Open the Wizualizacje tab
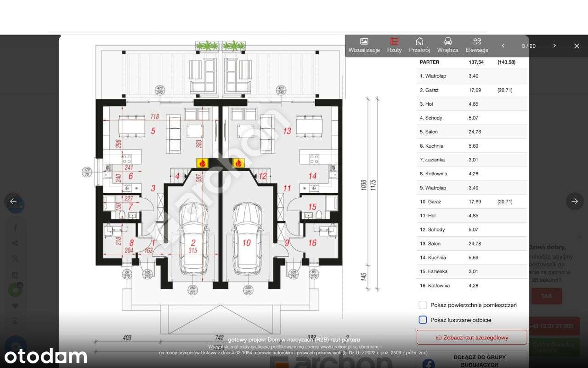Screen dimensions: 588x368 tap(364, 45)
